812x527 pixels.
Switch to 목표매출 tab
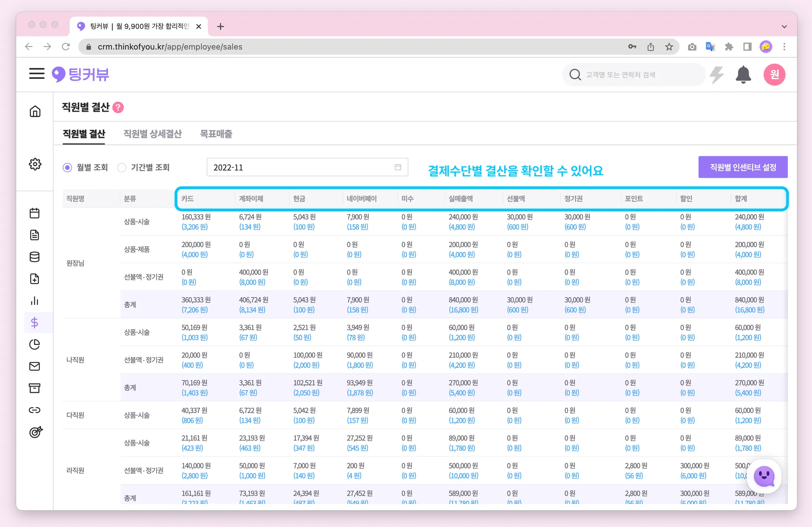coord(216,134)
